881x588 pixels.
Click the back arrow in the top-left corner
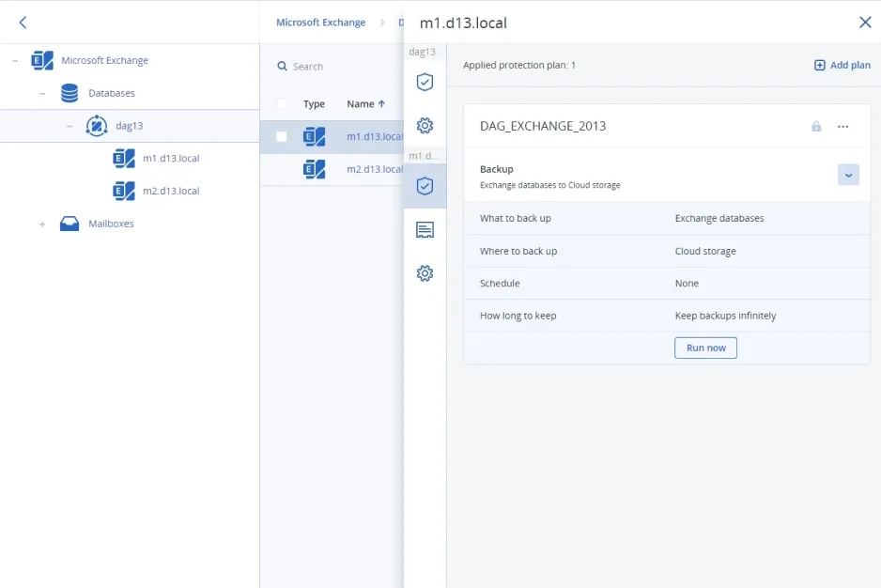click(23, 21)
